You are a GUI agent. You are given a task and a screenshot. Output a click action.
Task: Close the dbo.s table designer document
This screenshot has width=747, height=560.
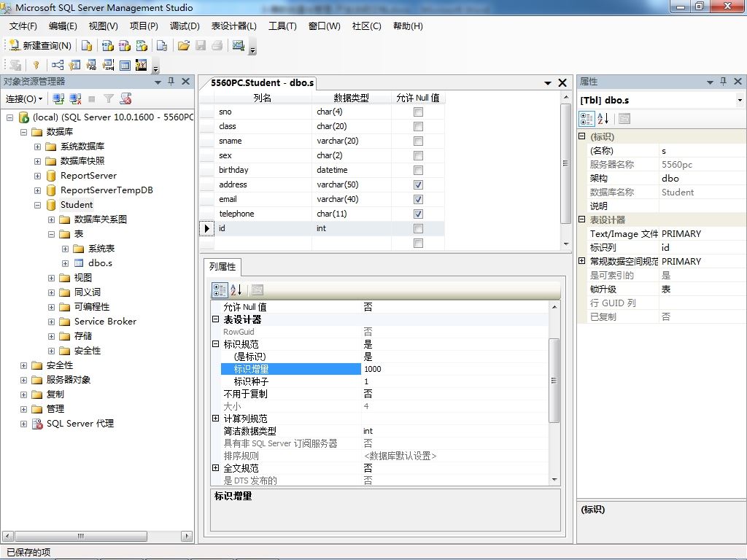562,83
